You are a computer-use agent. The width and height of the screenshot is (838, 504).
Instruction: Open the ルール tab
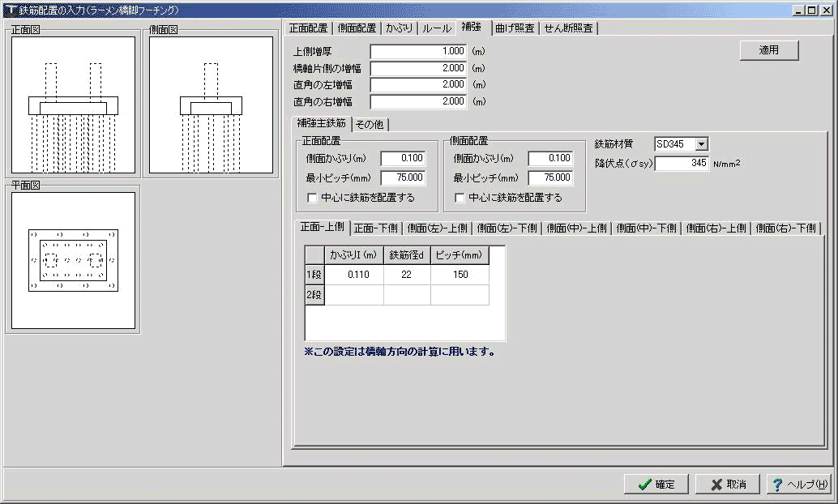tap(437, 28)
